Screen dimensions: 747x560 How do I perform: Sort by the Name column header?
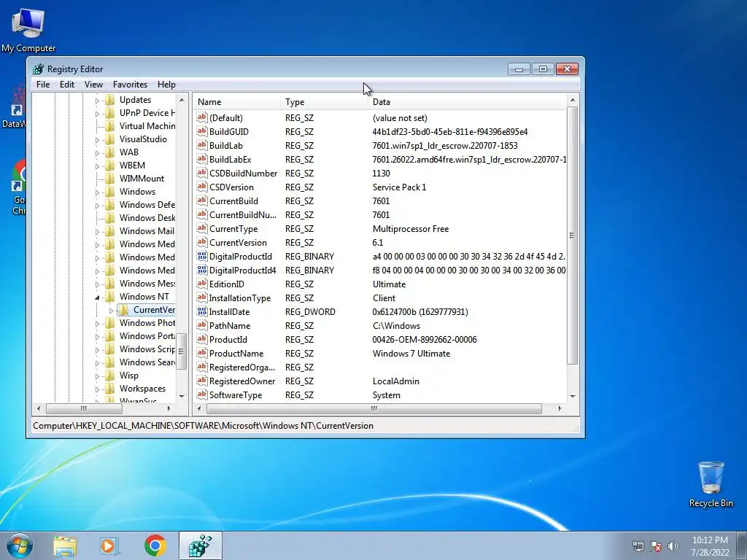(x=237, y=102)
